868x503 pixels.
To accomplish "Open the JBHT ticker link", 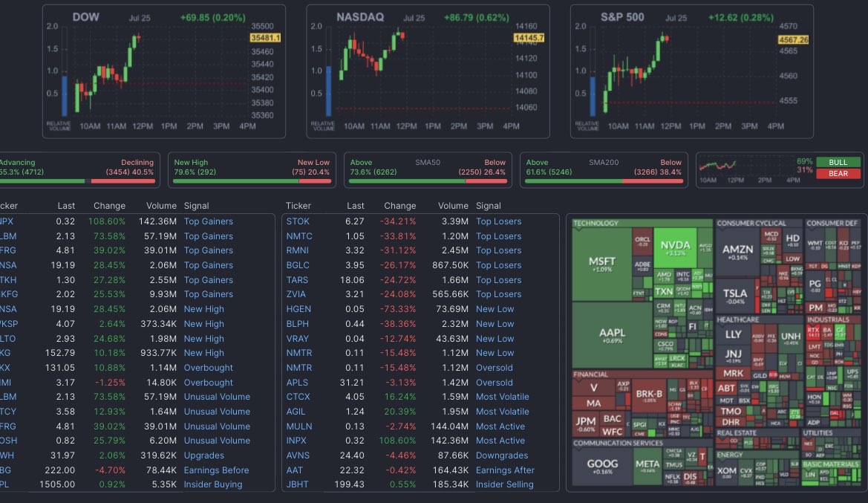I will click(297, 484).
